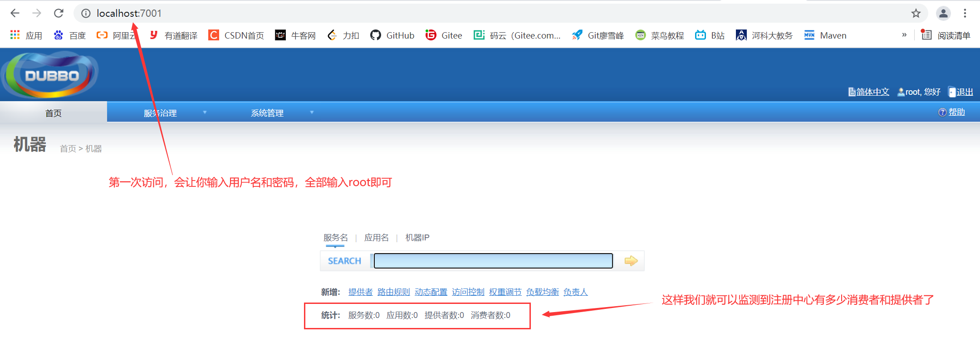Image resolution: width=980 pixels, height=352 pixels.
Task: Open the Git廖雪峰 bookmark
Action: point(598,35)
